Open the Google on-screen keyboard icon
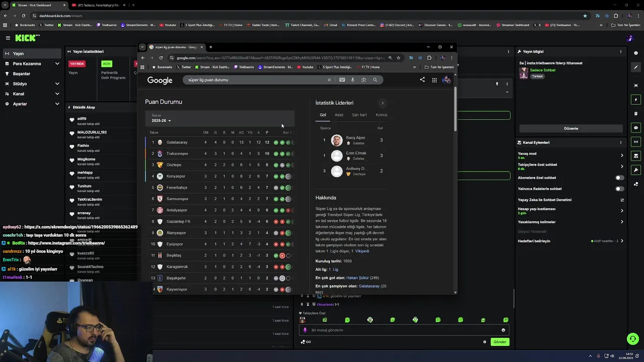Viewport: 644px width, 362px height. tap(342, 80)
